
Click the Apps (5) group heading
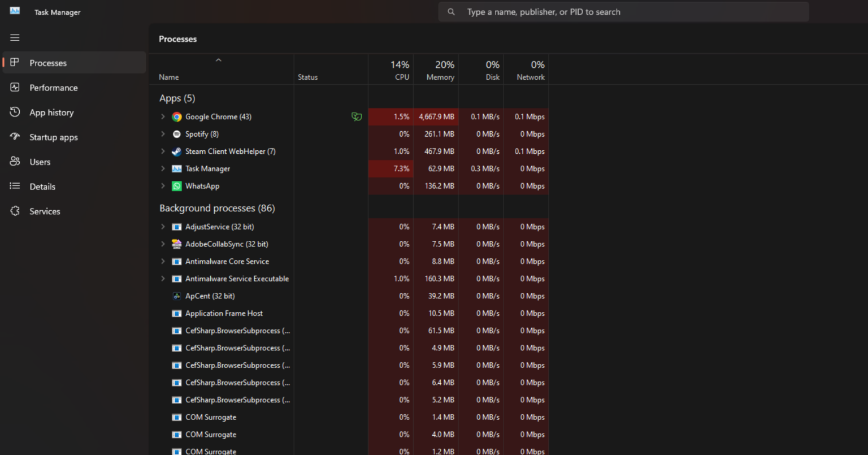point(177,98)
